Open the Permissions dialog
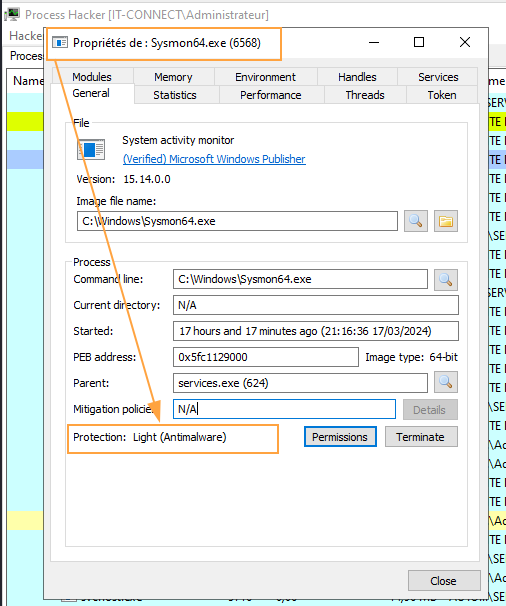506x606 pixels. click(340, 437)
